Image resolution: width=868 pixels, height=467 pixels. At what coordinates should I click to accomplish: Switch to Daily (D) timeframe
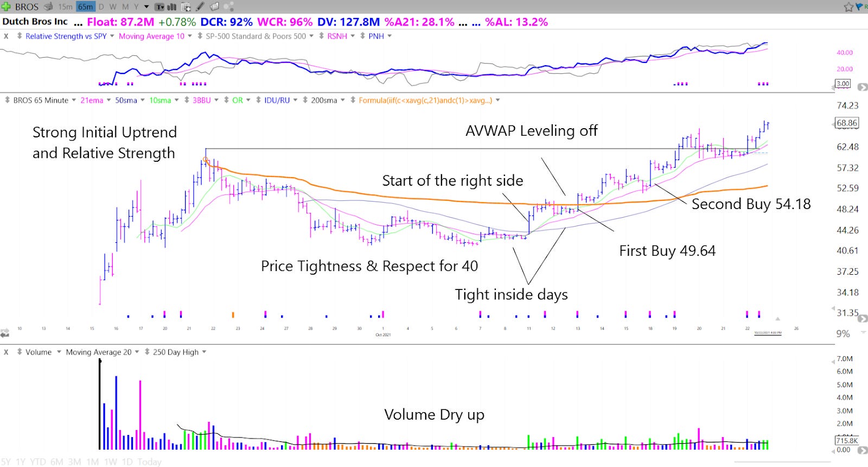point(101,7)
